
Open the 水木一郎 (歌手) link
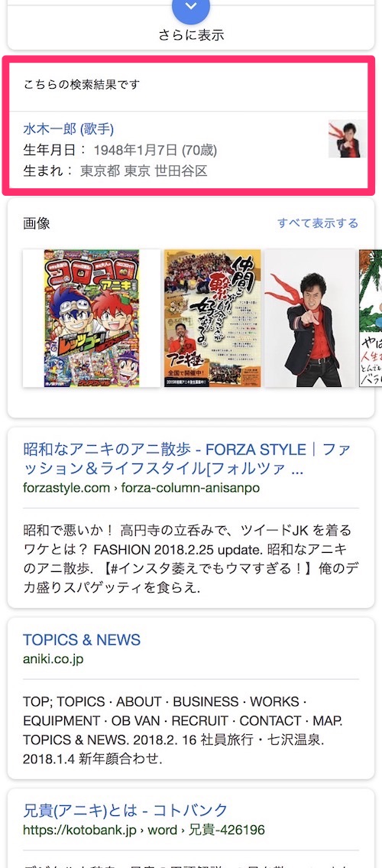point(69,129)
